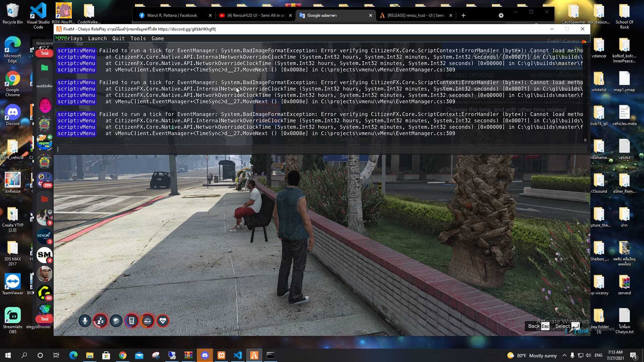The width and height of the screenshot is (644, 362).
Task: Open the Overlays menu in FiveM console
Action: (x=69, y=39)
